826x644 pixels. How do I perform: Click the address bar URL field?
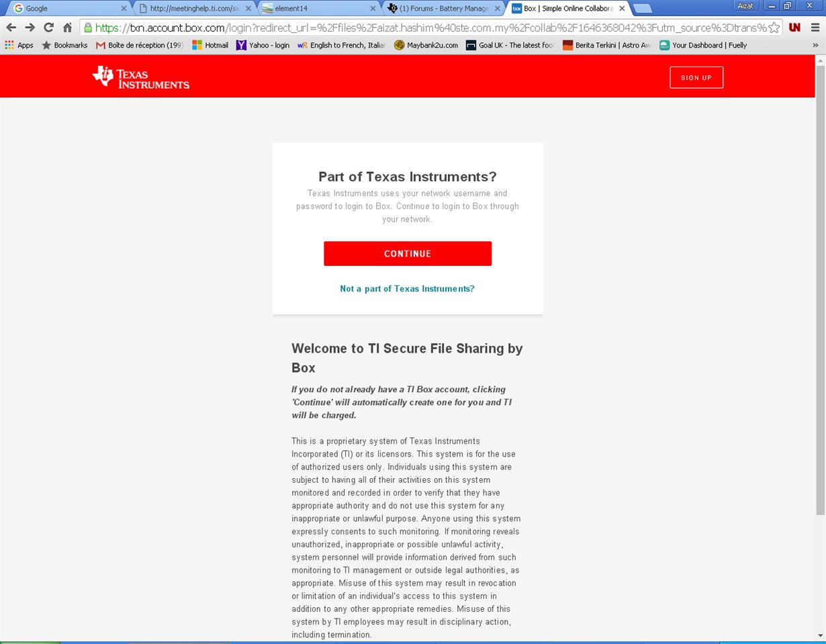click(430, 28)
